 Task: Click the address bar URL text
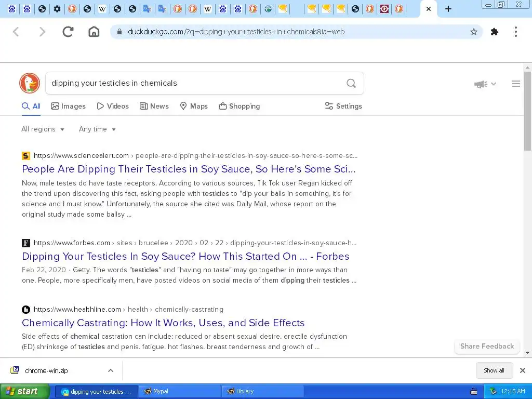pyautogui.click(x=236, y=32)
